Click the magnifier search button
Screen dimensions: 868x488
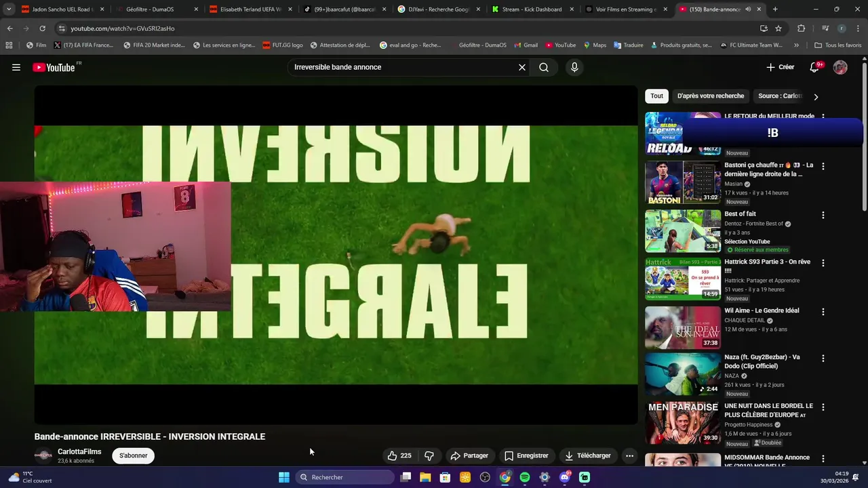(x=544, y=67)
